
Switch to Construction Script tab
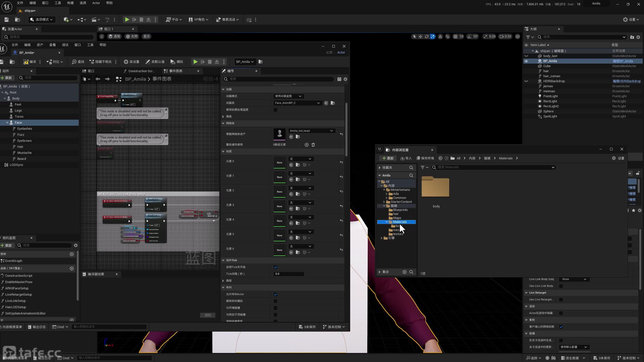point(141,71)
